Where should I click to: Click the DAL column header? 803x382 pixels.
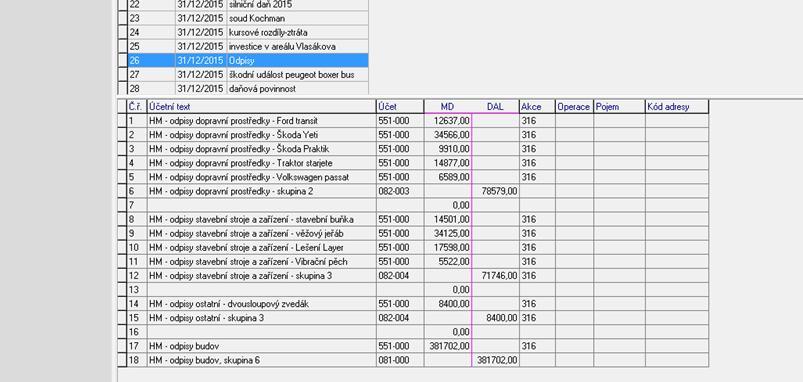(x=495, y=107)
